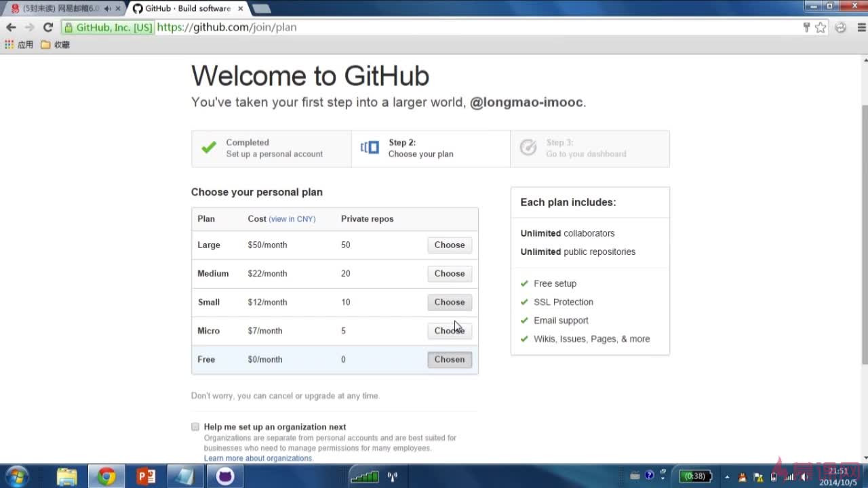This screenshot has width=868, height=488.
Task: Open PowerPoint from the taskbar
Action: [146, 476]
